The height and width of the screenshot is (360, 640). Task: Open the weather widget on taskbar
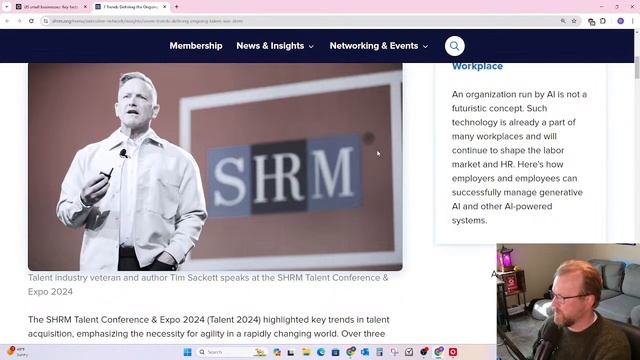(17, 352)
